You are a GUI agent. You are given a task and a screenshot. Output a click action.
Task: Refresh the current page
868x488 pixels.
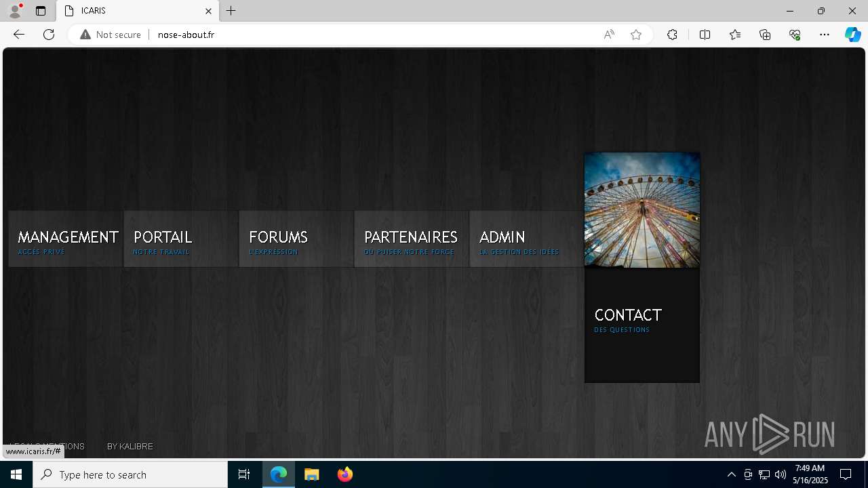(x=49, y=35)
